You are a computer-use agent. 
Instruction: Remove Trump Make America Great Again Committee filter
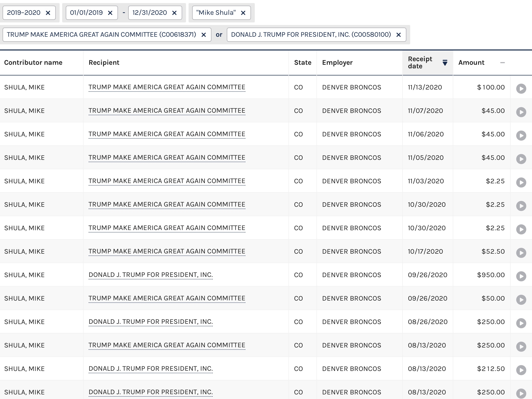(x=204, y=35)
